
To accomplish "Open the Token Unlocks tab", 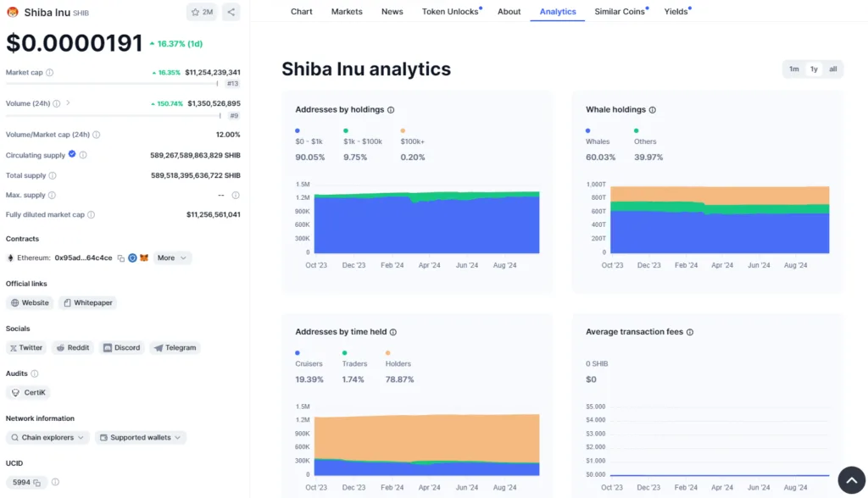I will [451, 12].
